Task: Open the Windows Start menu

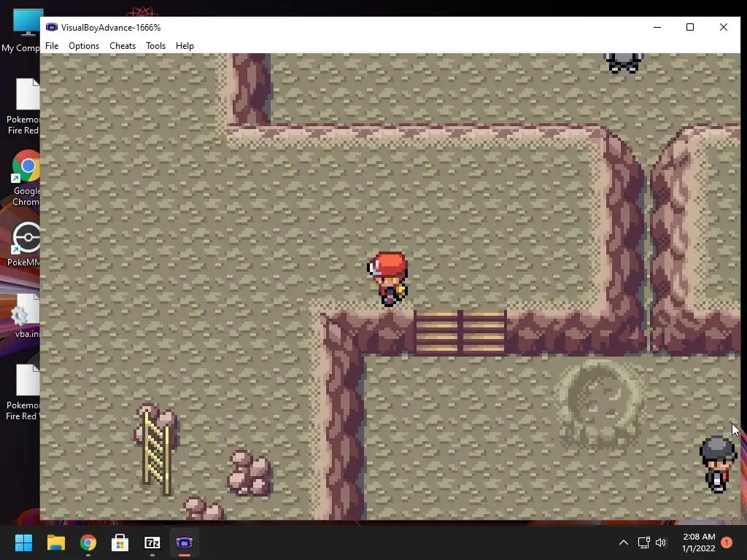Action: [23, 542]
